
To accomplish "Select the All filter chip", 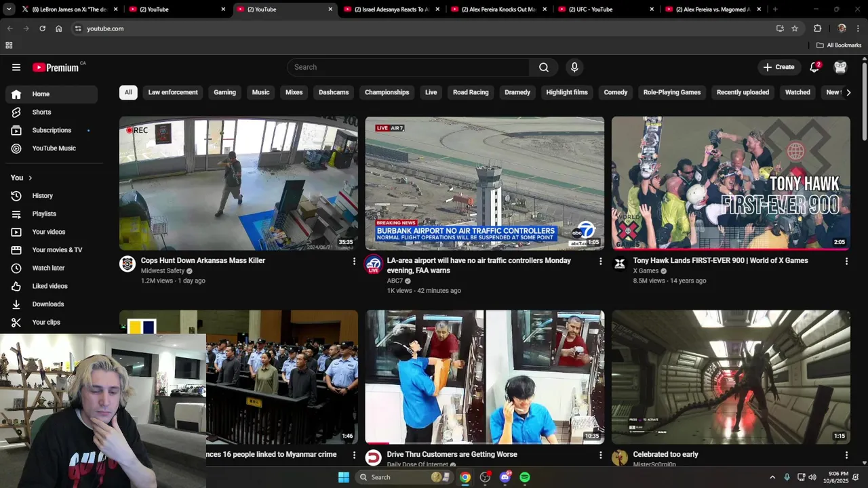I will (128, 92).
